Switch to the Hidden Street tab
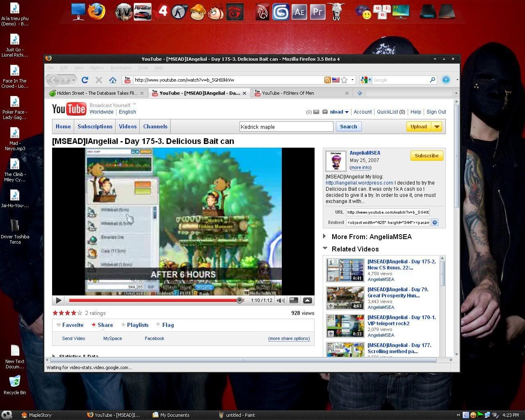Image resolution: width=525 pixels, height=420 pixels. click(x=97, y=93)
